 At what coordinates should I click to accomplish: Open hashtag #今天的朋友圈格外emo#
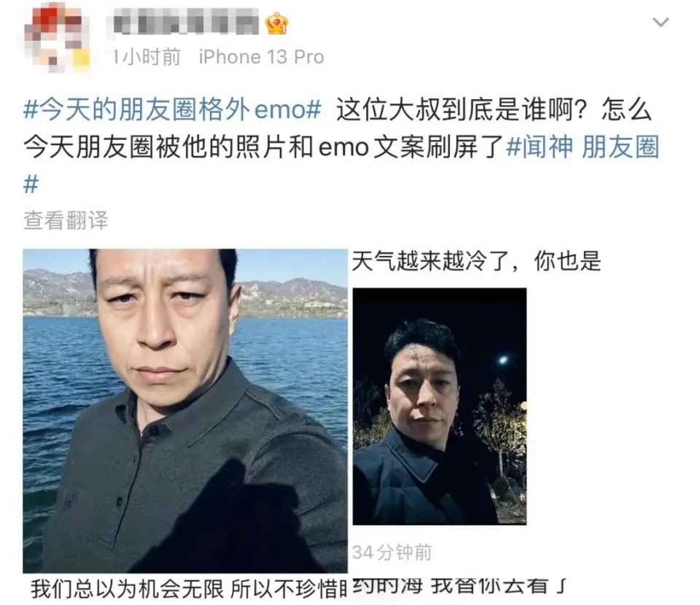(x=172, y=110)
